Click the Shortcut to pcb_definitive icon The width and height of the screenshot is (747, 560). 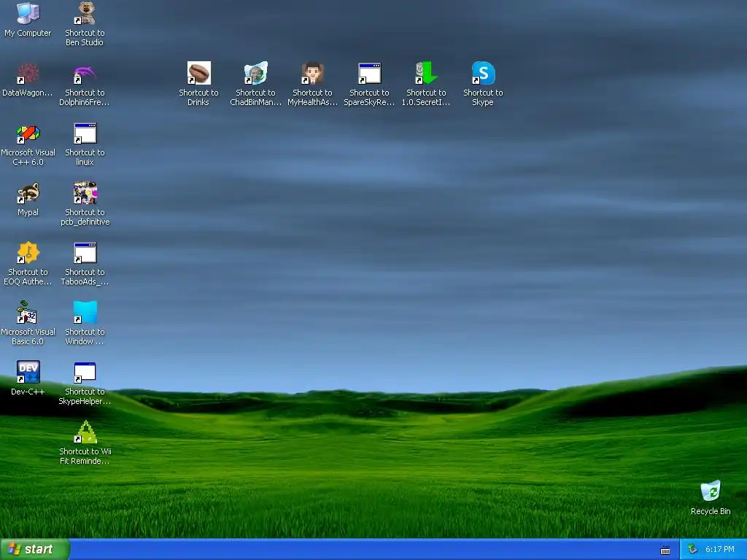[85, 192]
